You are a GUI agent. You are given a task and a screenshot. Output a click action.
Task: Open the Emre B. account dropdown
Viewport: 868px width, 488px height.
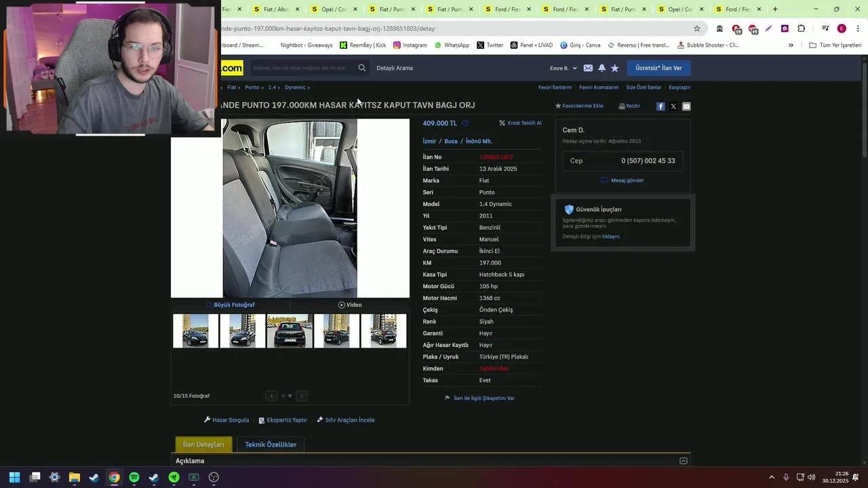[x=563, y=68]
